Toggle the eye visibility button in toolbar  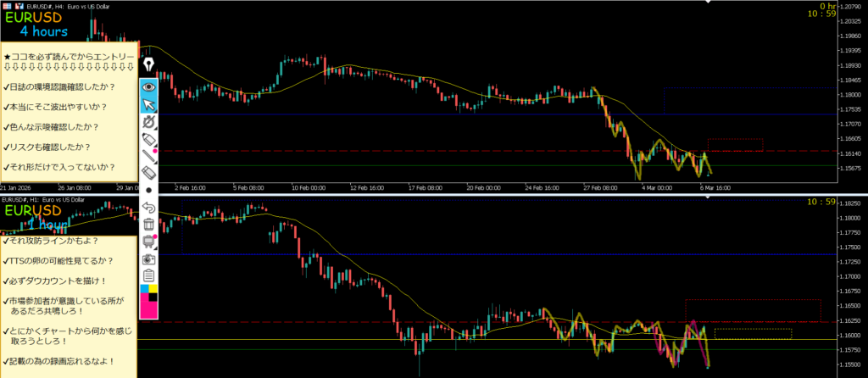tap(149, 86)
